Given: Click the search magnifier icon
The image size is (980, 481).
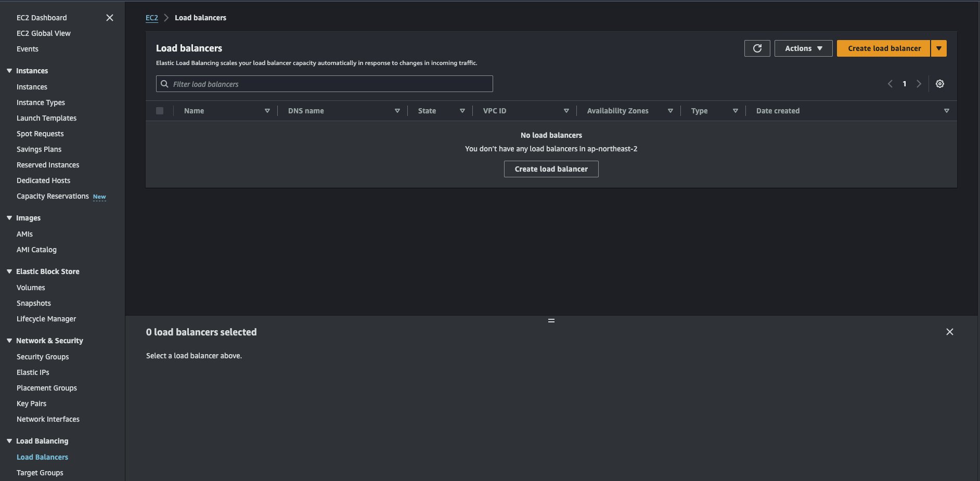Looking at the screenshot, I should click(x=164, y=84).
